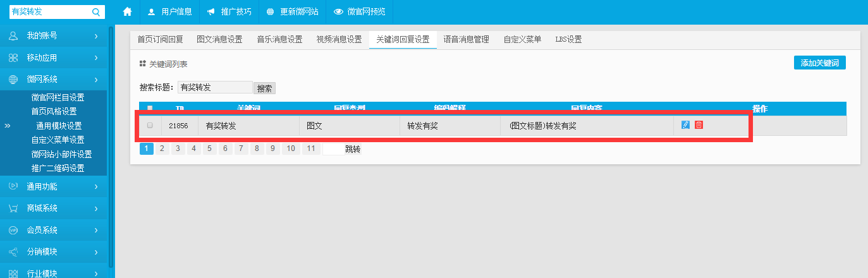Open 推广二维码设置 in the sidebar
The width and height of the screenshot is (868, 278).
click(x=58, y=168)
